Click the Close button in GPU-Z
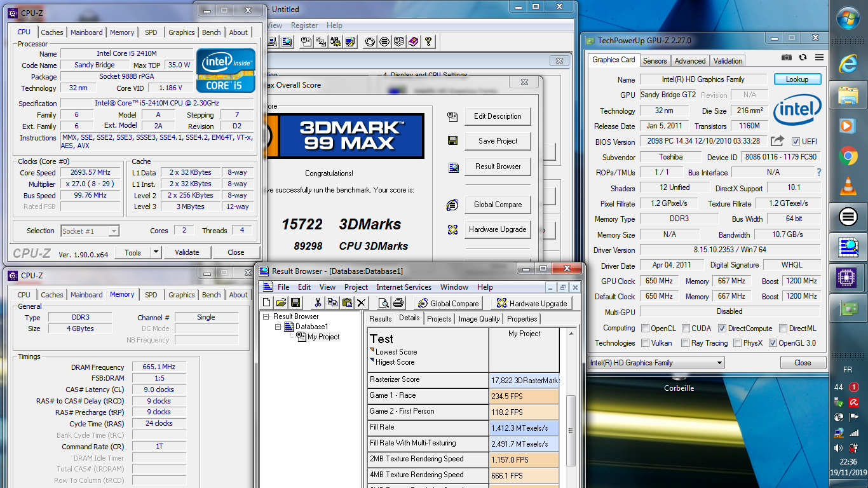 [x=803, y=363]
